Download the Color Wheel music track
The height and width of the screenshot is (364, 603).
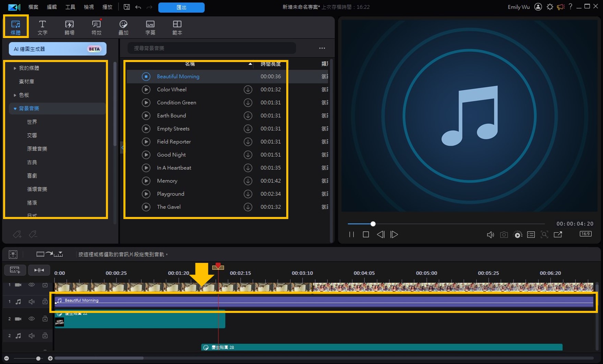tap(248, 89)
